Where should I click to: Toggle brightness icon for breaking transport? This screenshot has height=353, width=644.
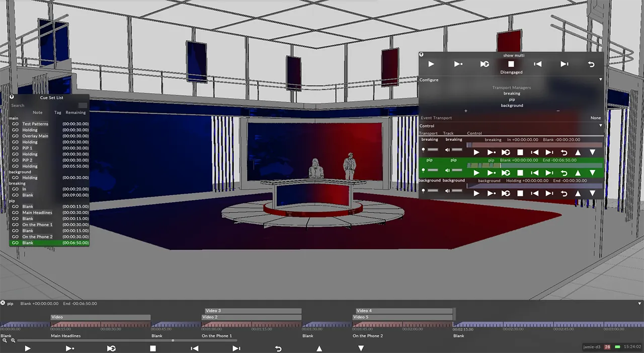click(x=423, y=150)
